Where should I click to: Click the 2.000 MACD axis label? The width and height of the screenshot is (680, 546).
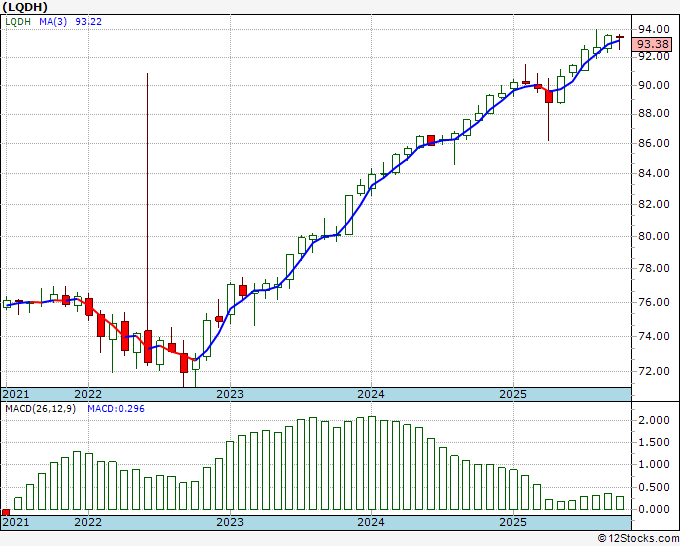pyautogui.click(x=654, y=420)
